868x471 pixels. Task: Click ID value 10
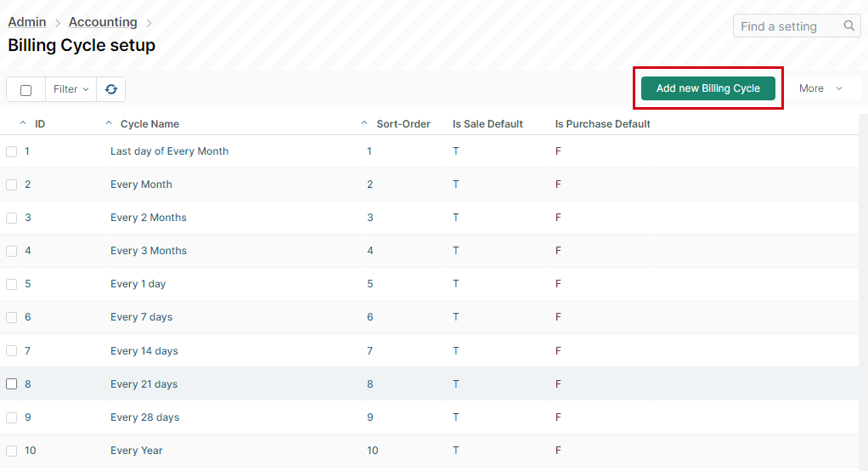31,451
